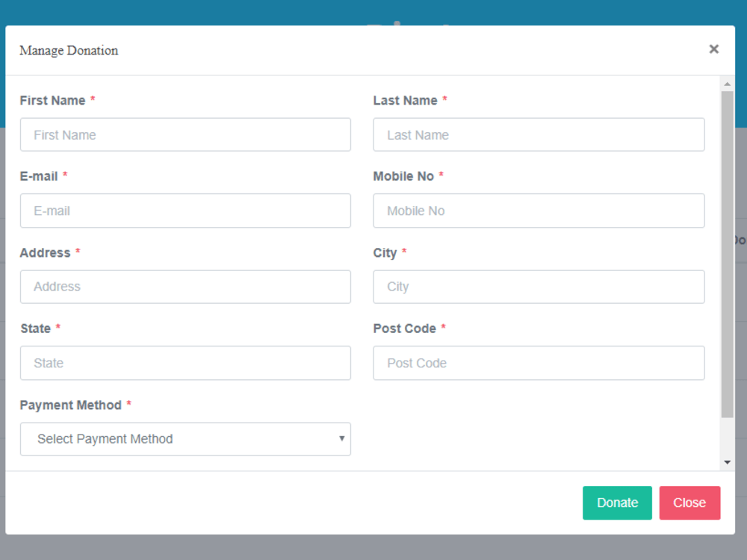Click the red asterisk next to E-mail
This screenshot has height=560, width=747.
click(64, 175)
